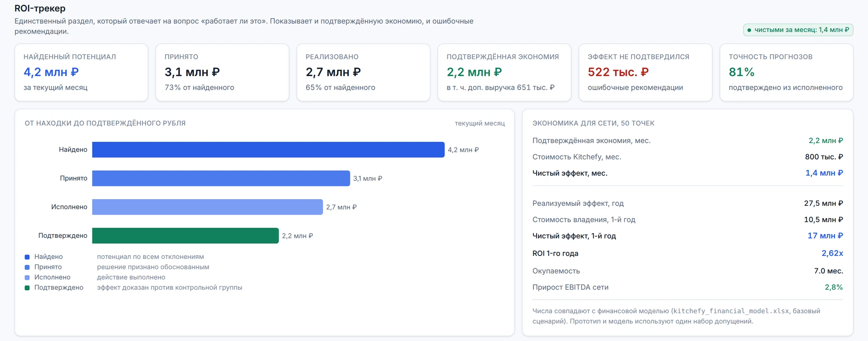Click «Подтверждённая экономия, мес.» row label

point(591,141)
